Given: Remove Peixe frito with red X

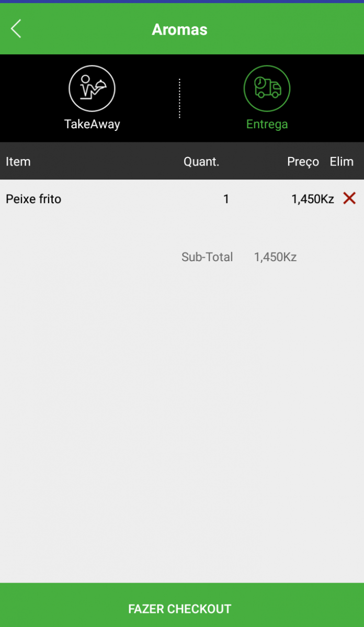Looking at the screenshot, I should point(349,198).
